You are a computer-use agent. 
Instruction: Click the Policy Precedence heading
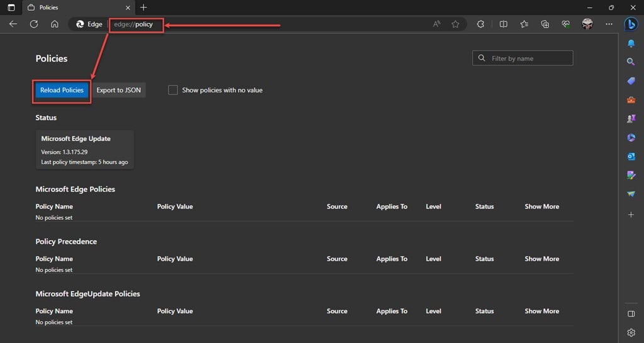[66, 242]
